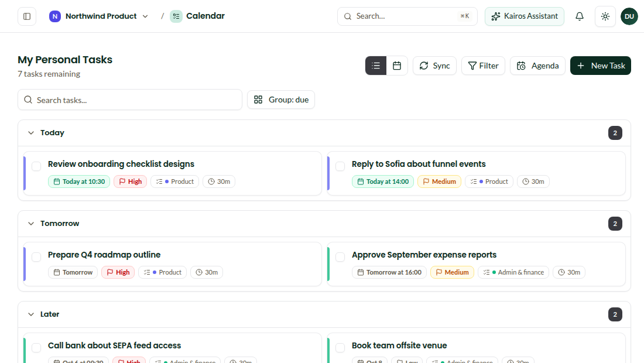Viewport: 644px width, 363px height.
Task: Mark Reply to Sofia task complete
Action: pos(340,166)
